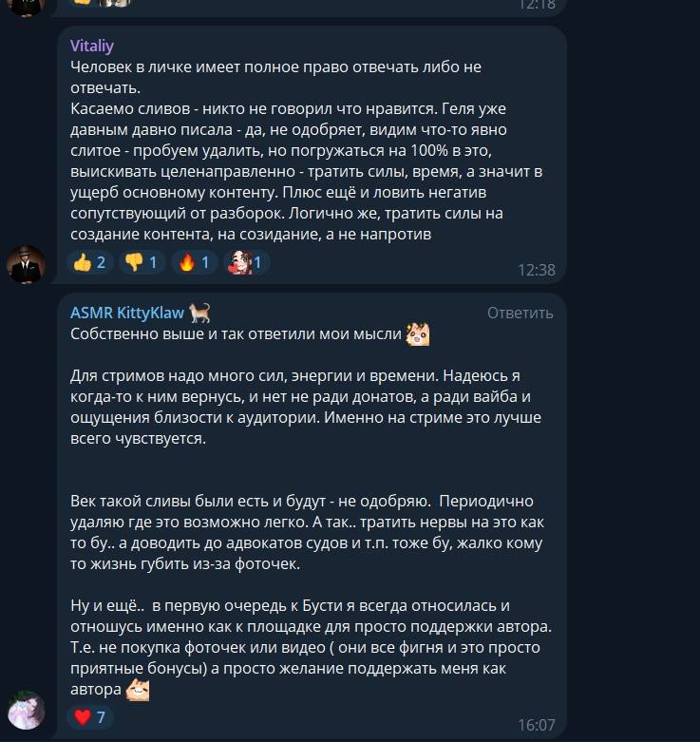Screen dimensions: 700x742
Task: Click the thumbs up reaction on Vitaliy's message
Action: point(90,262)
